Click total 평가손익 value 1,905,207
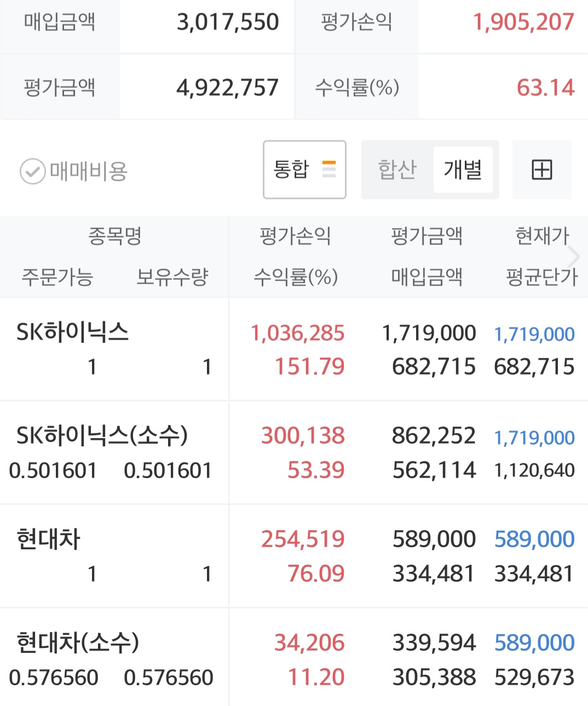Viewport: 588px width, 706px height. (x=523, y=22)
